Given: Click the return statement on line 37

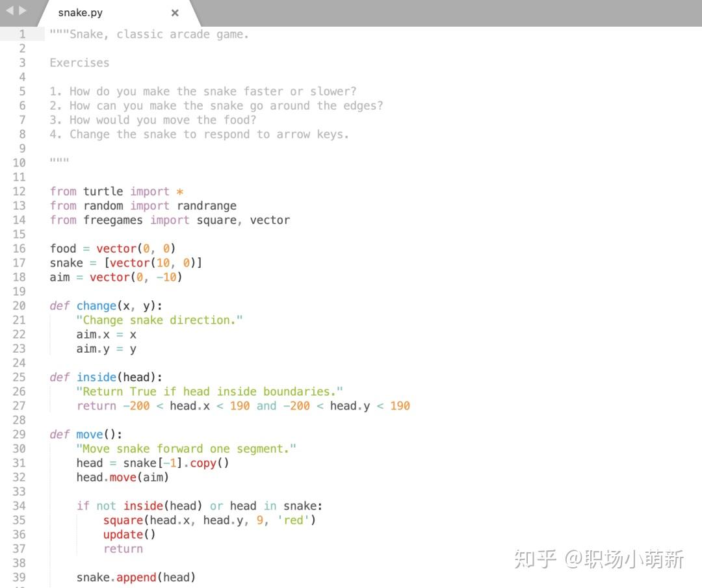Looking at the screenshot, I should (x=123, y=548).
